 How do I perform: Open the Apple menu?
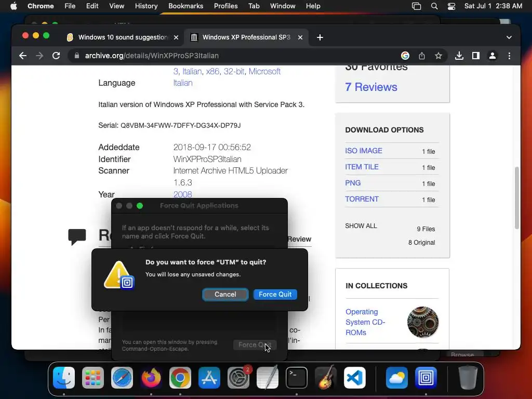point(14,6)
